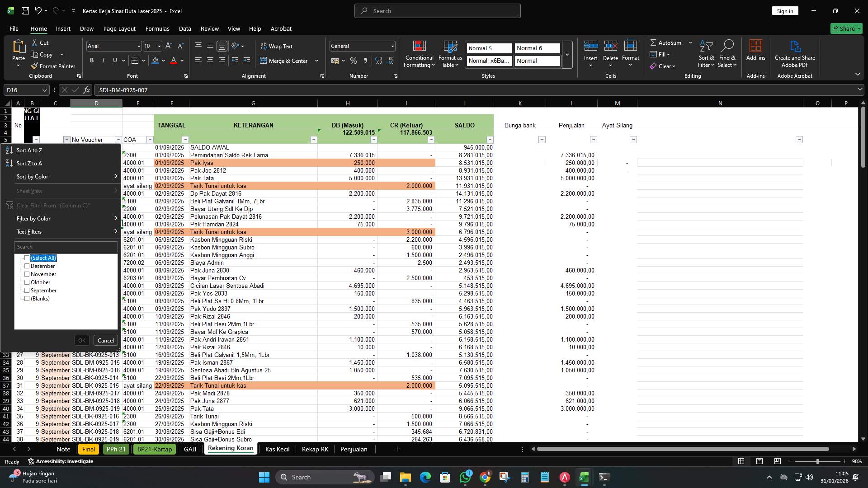The height and width of the screenshot is (488, 868).
Task: Enable the (Select All) checkbox
Action: coord(28,258)
